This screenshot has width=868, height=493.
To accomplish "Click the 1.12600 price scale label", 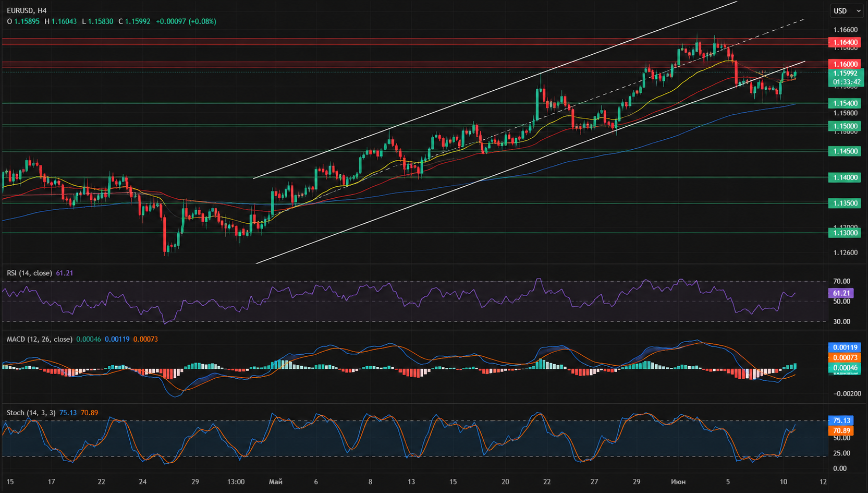I will pos(846,252).
